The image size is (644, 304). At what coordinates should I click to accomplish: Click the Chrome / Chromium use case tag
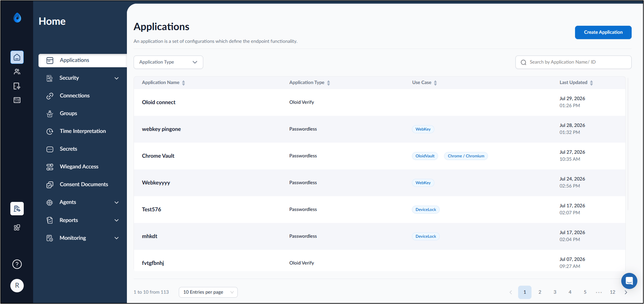[466, 156]
